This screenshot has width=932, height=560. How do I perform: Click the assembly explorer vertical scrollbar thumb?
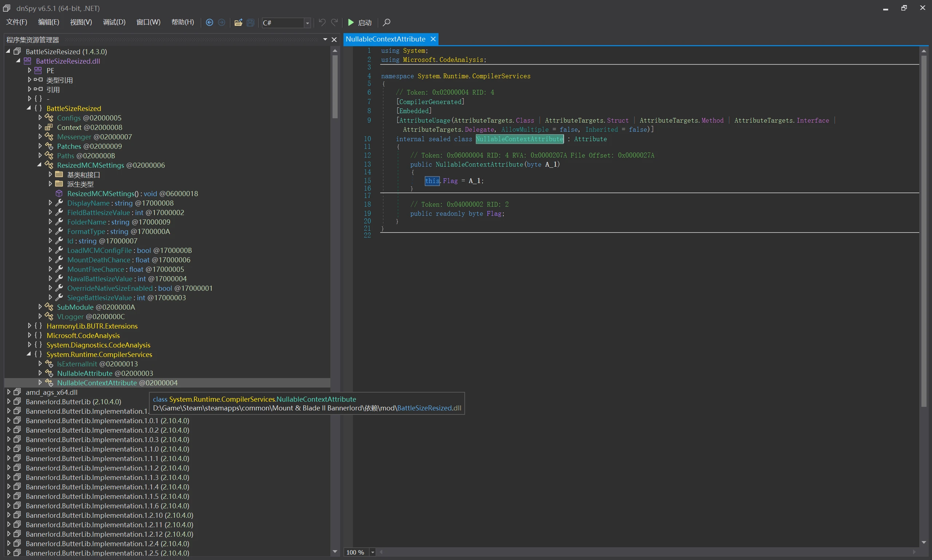click(335, 87)
